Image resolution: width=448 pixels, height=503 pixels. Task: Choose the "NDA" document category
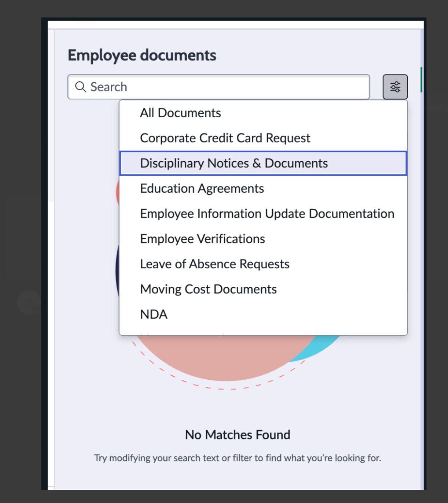click(x=154, y=314)
